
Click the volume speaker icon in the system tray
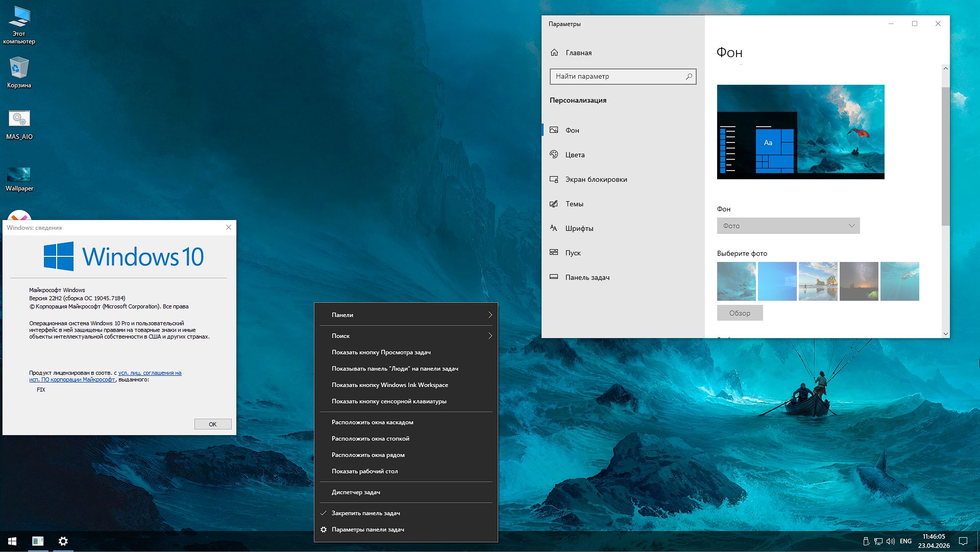coord(891,541)
